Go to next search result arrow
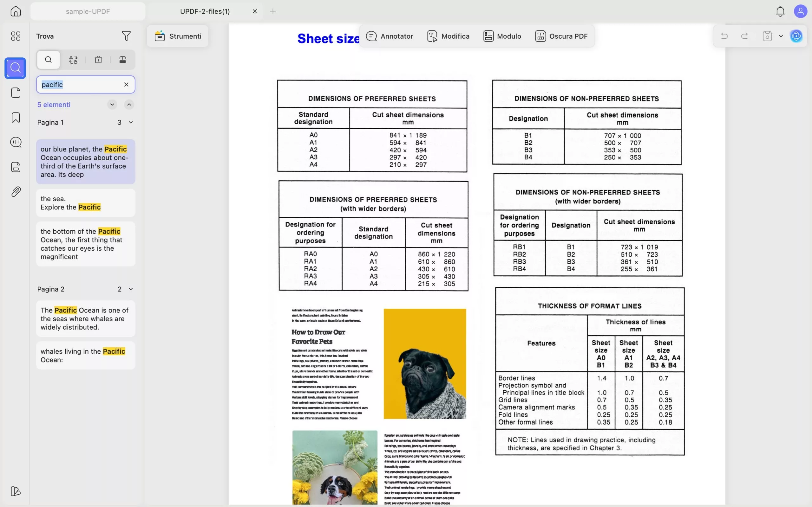This screenshot has height=507, width=812. [112, 105]
